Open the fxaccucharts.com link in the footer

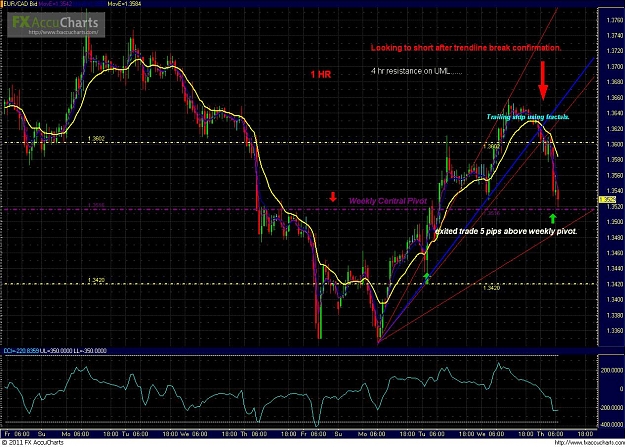click(589, 443)
